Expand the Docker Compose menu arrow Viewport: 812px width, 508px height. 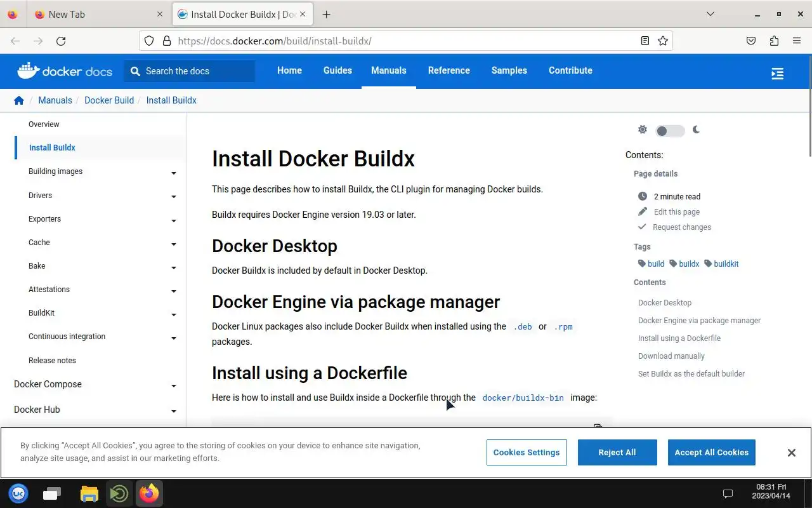173,385
